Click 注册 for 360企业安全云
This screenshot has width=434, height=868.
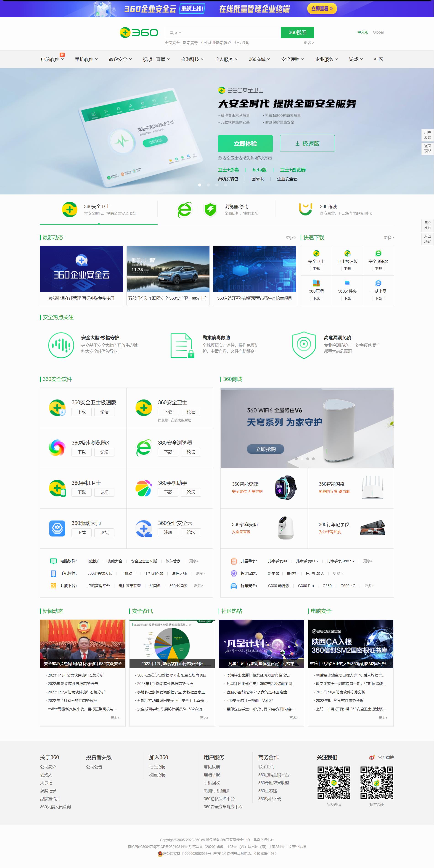pyautogui.click(x=168, y=532)
